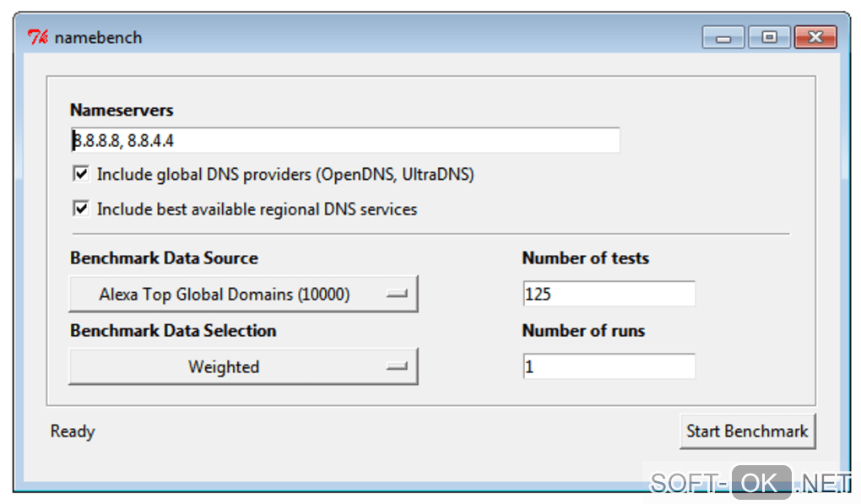Click the Ready status text
861x504 pixels.
73,431
